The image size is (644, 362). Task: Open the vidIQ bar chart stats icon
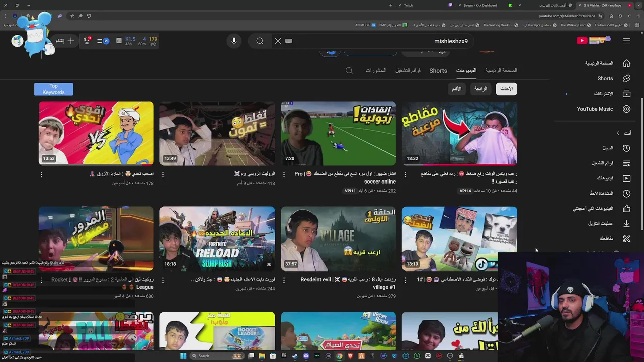pos(119,41)
